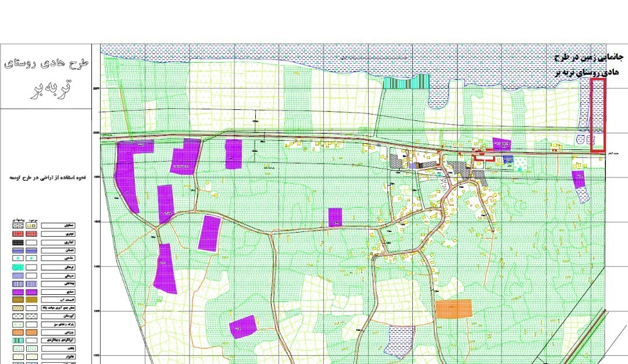Select the 'ایرانگردی وجهانگردی' legend label
Screen dimensions: 628x364
point(58,340)
